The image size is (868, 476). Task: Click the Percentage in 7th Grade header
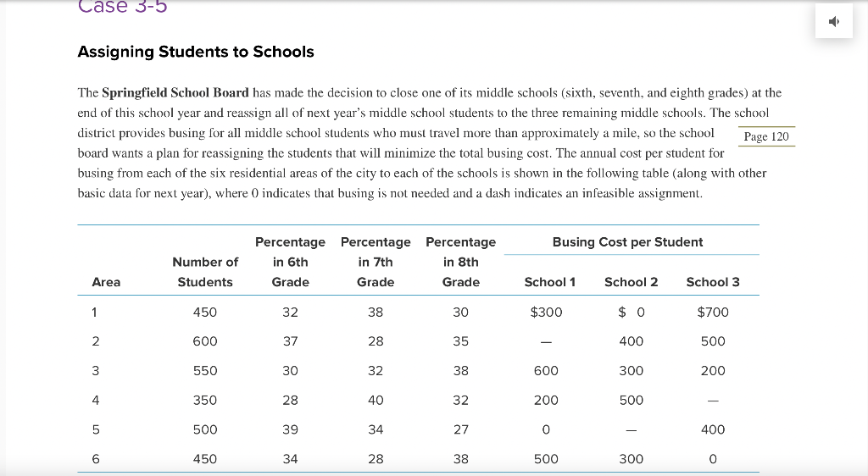(x=376, y=262)
